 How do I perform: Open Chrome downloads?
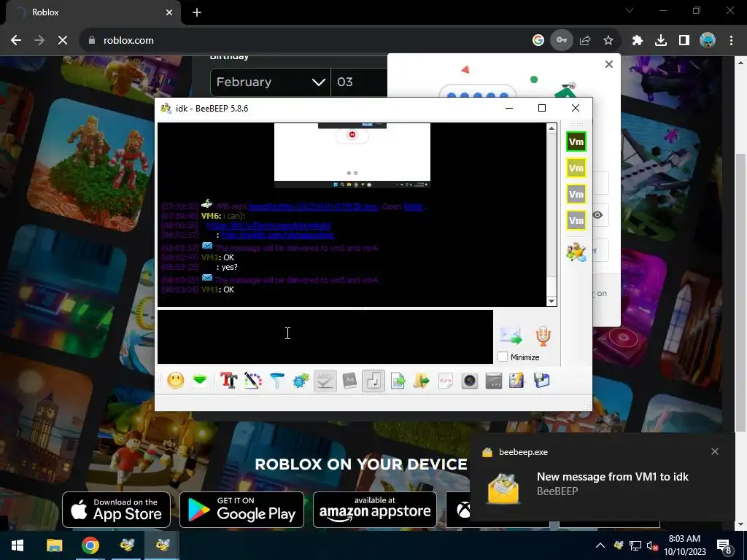point(661,41)
